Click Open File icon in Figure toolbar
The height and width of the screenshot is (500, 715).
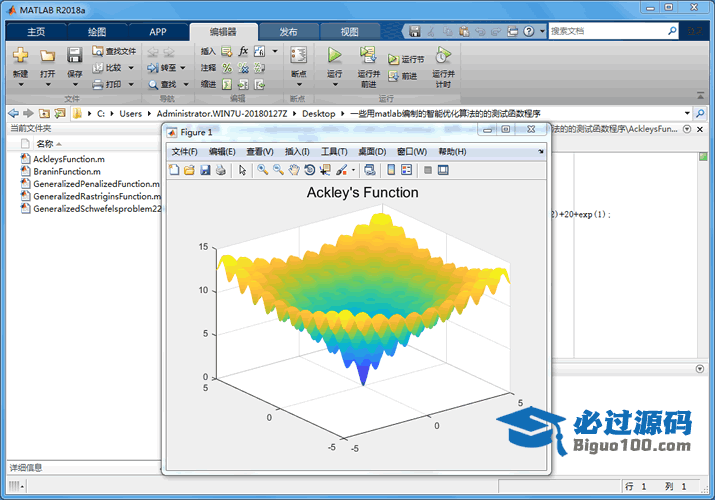[x=189, y=170]
